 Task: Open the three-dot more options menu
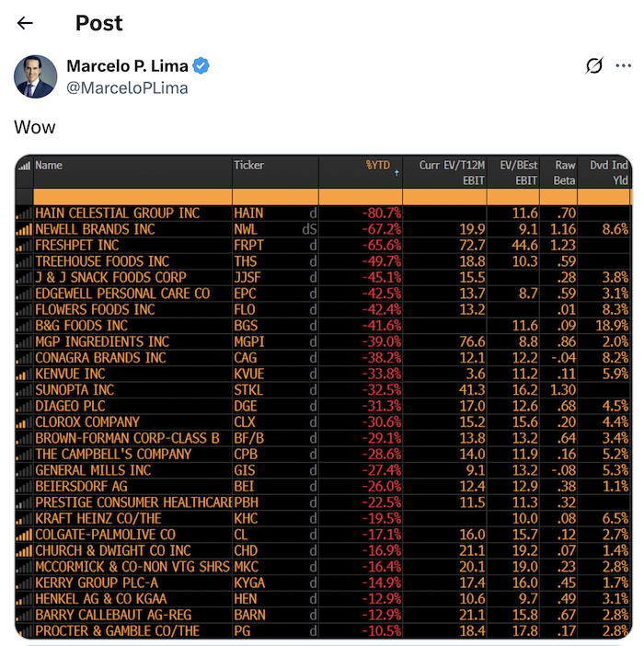(x=623, y=65)
